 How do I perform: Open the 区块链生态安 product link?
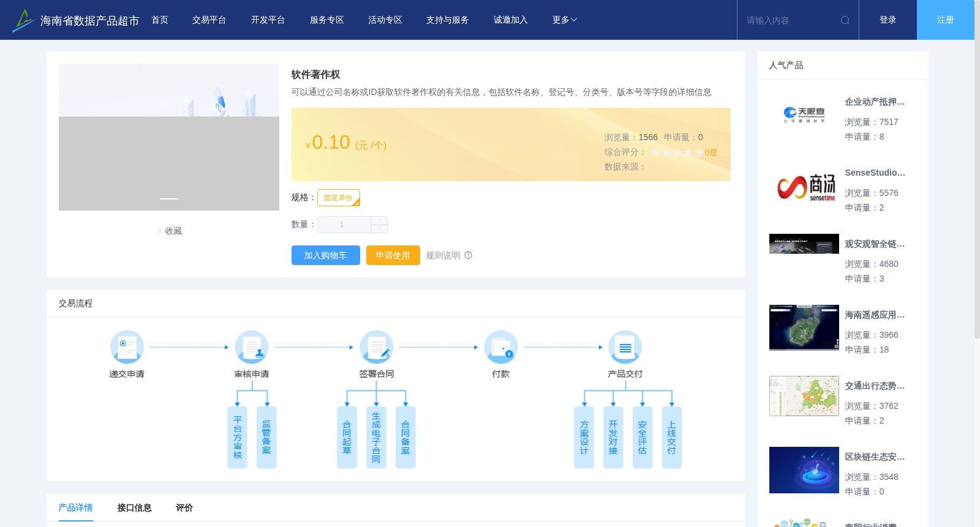pos(875,457)
